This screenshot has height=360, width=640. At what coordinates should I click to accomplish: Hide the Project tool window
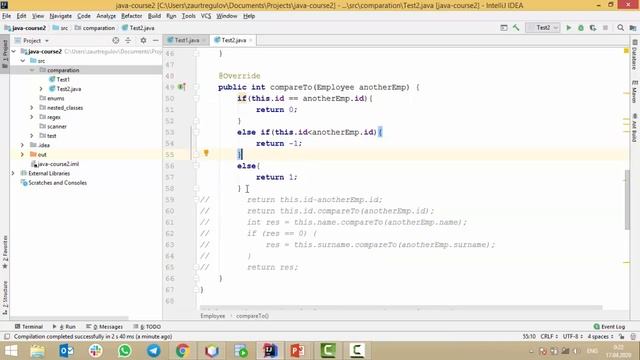click(x=156, y=40)
